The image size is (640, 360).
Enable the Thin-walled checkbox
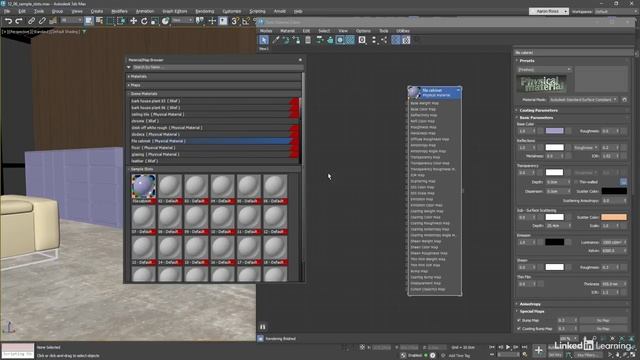576,182
